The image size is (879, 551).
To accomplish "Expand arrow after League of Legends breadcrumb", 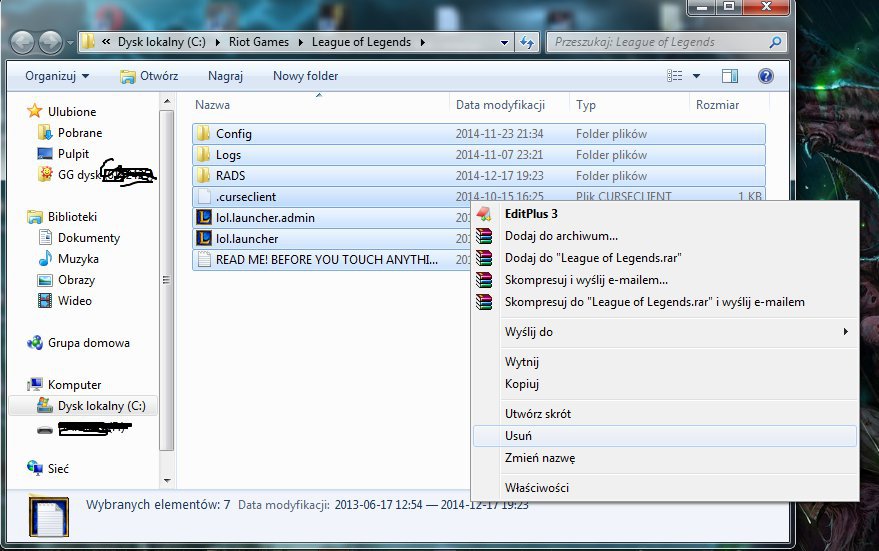I will coord(422,43).
